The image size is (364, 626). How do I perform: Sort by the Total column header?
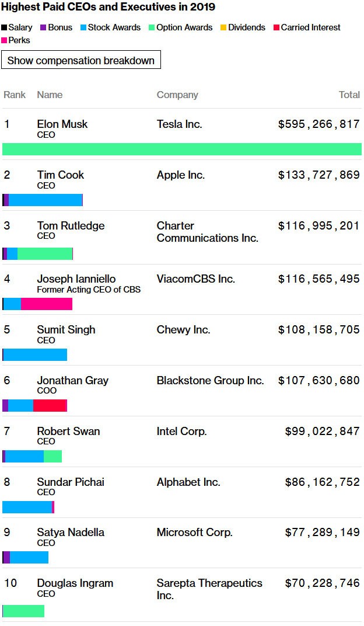coord(349,95)
